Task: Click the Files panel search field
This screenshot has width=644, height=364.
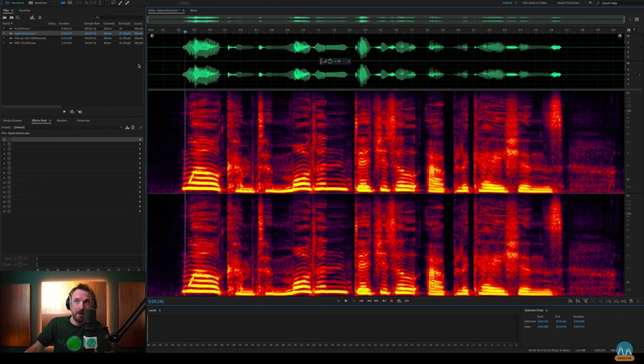Action: click(x=119, y=17)
